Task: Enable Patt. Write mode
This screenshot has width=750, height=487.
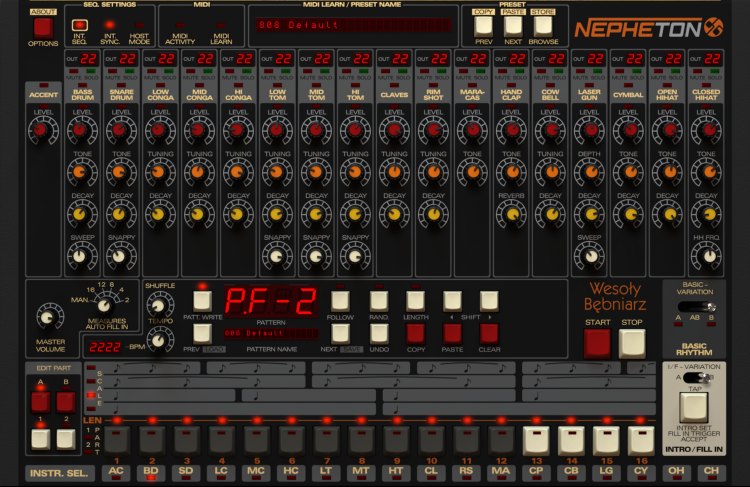Action: coord(203,300)
